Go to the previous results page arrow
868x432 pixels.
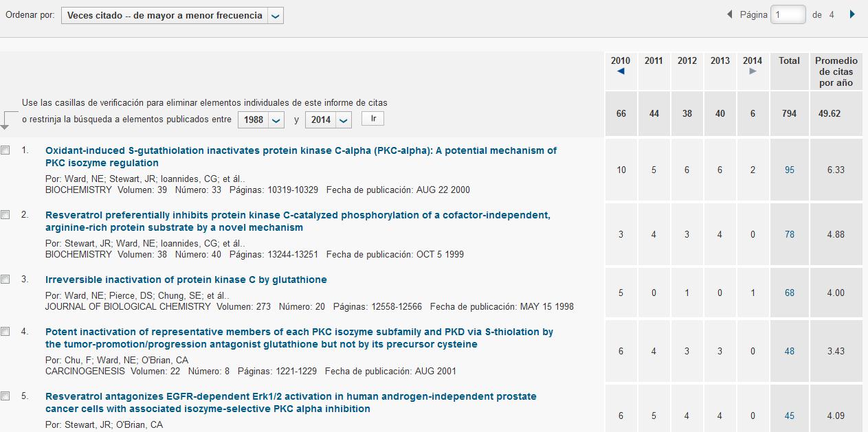(x=730, y=14)
